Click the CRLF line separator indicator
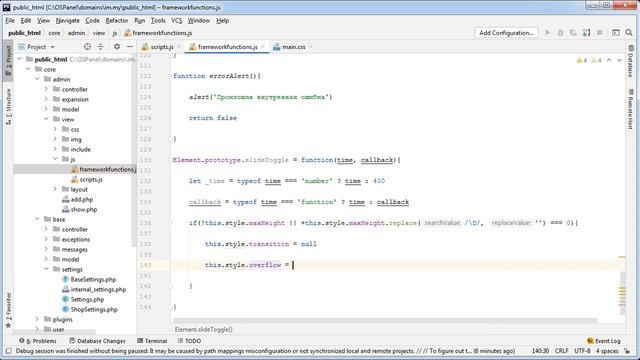 561,351
